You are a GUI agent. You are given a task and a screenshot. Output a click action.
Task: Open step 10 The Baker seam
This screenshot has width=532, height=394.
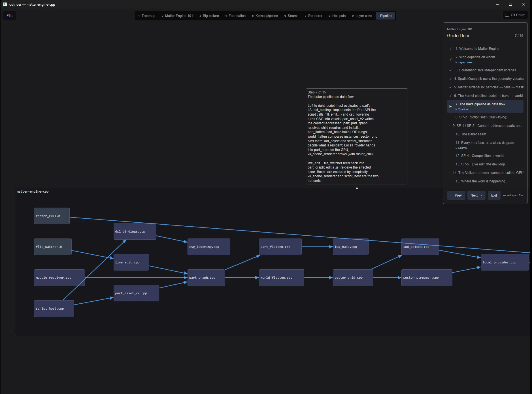pos(485,134)
